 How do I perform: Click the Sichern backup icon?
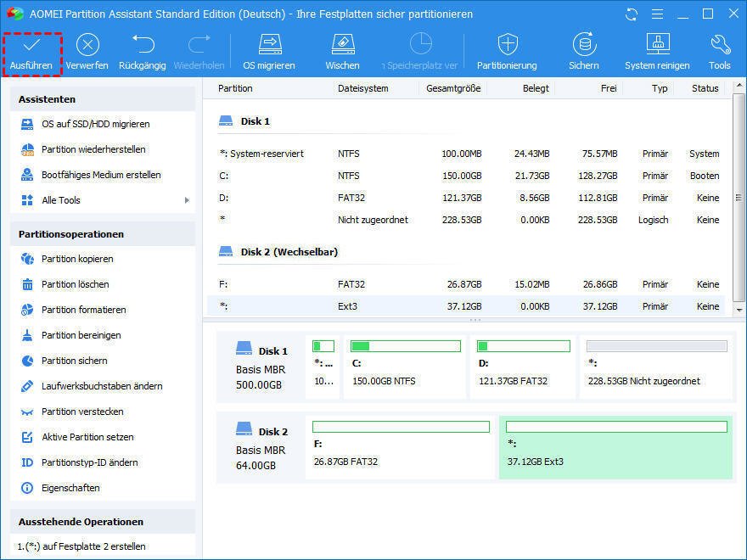(x=584, y=45)
